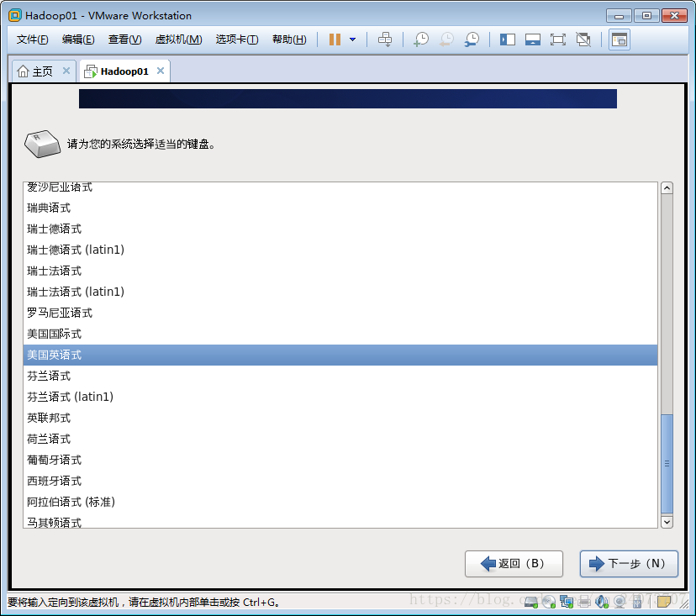This screenshot has width=696, height=616.
Task: Minimize the VMware Workstation window
Action: pos(619,15)
